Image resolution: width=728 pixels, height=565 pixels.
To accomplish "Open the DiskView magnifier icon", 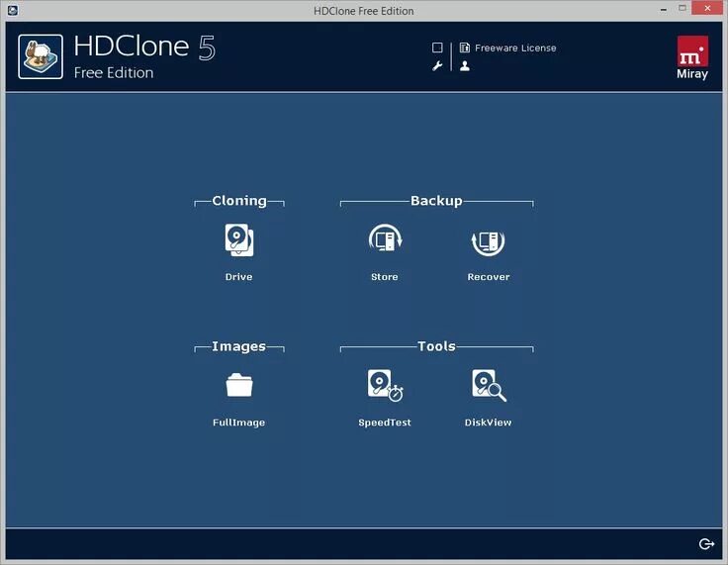I will point(489,385).
